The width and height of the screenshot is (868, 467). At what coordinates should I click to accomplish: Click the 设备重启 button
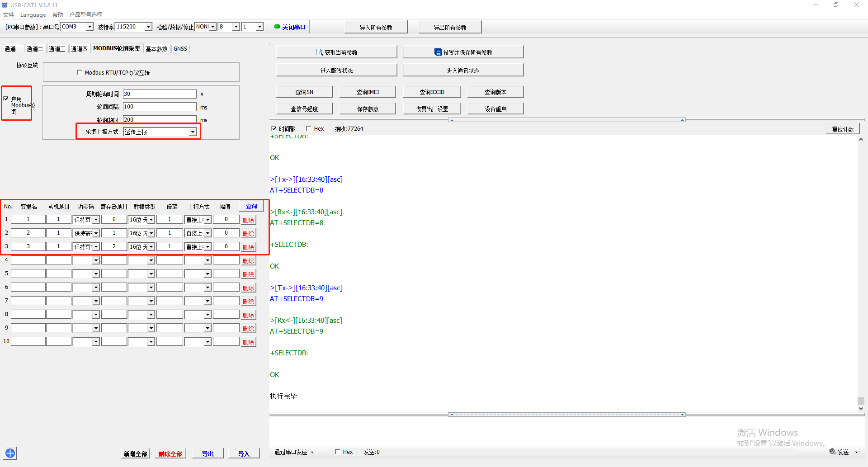point(495,109)
